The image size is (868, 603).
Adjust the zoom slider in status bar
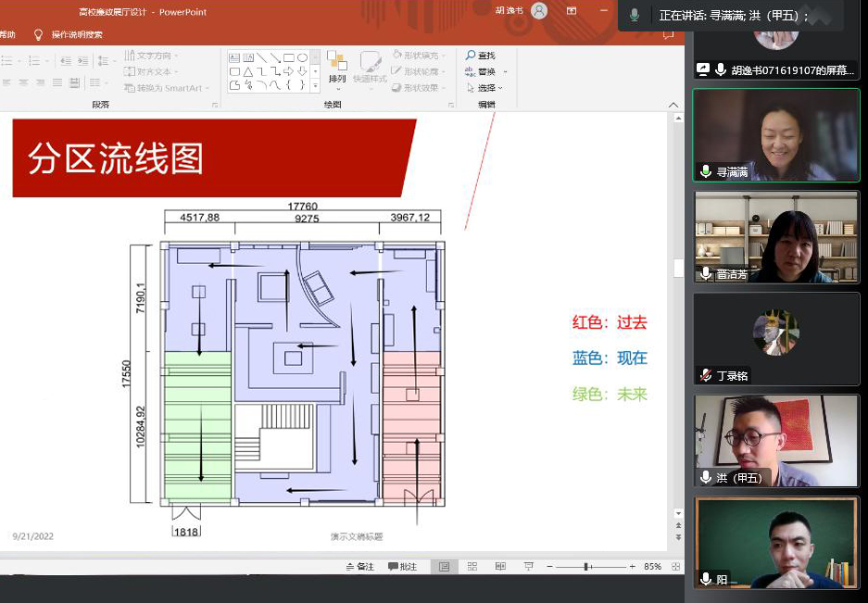(x=586, y=567)
